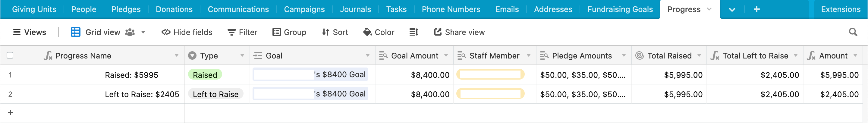
Task: Open the Group records option
Action: coord(289,32)
